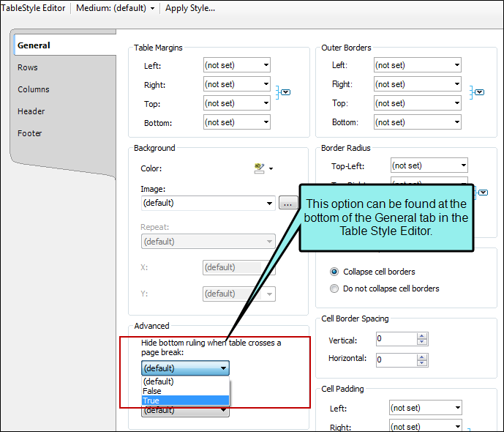Screen dimensions: 504x432
Task: Open Outer Borders linked-values bracket menu
Action: [x=480, y=92]
